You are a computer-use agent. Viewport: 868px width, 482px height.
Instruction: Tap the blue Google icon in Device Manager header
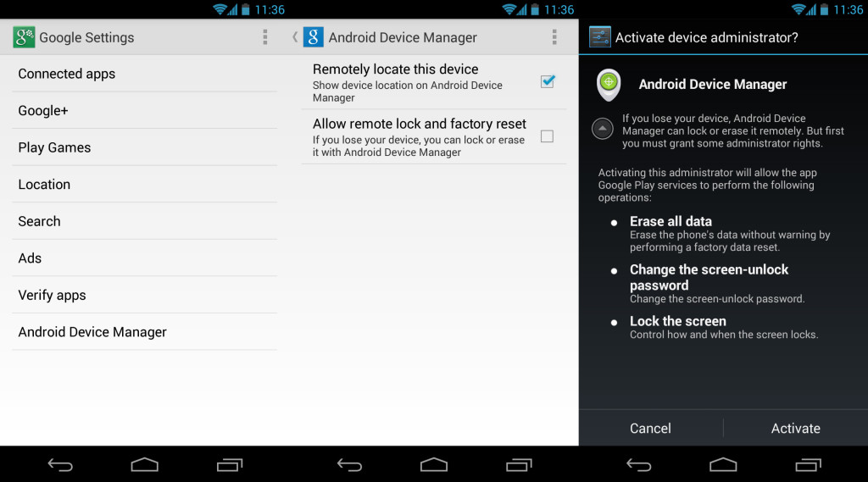click(314, 37)
